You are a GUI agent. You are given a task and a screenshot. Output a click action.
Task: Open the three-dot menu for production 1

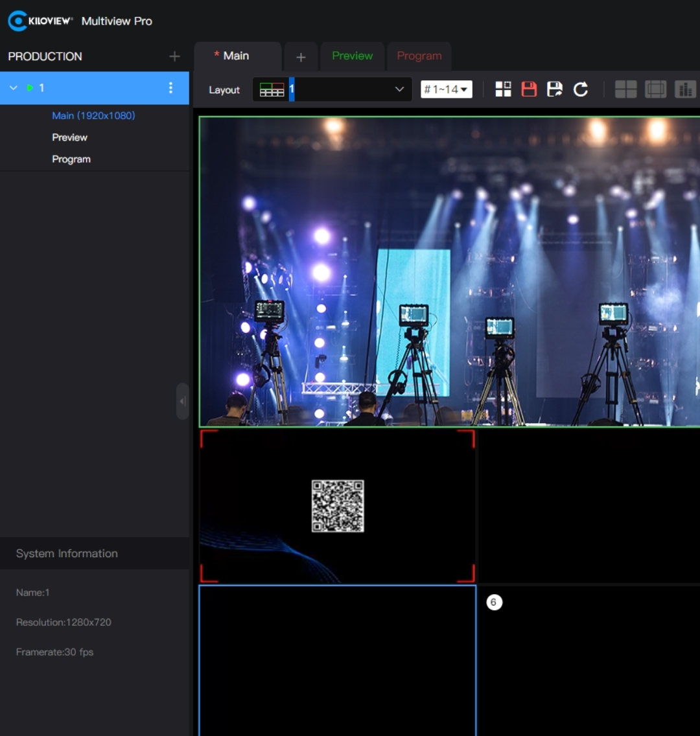pyautogui.click(x=170, y=88)
